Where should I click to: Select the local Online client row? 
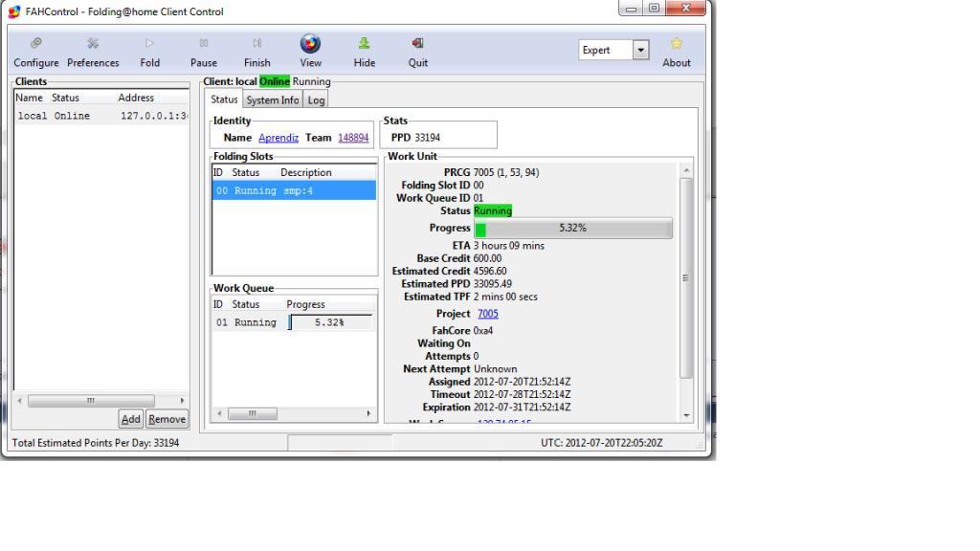coord(101,116)
